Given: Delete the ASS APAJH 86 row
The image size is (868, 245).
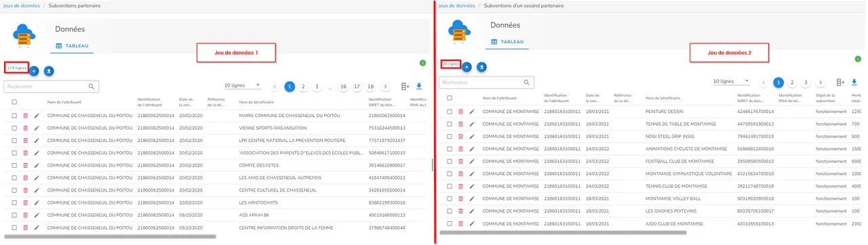Looking at the screenshot, I should (26, 215).
